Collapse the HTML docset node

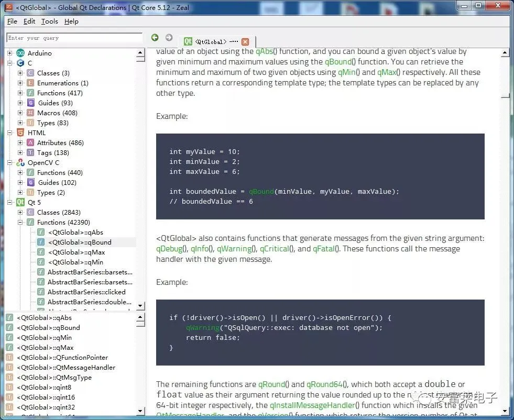coord(10,132)
